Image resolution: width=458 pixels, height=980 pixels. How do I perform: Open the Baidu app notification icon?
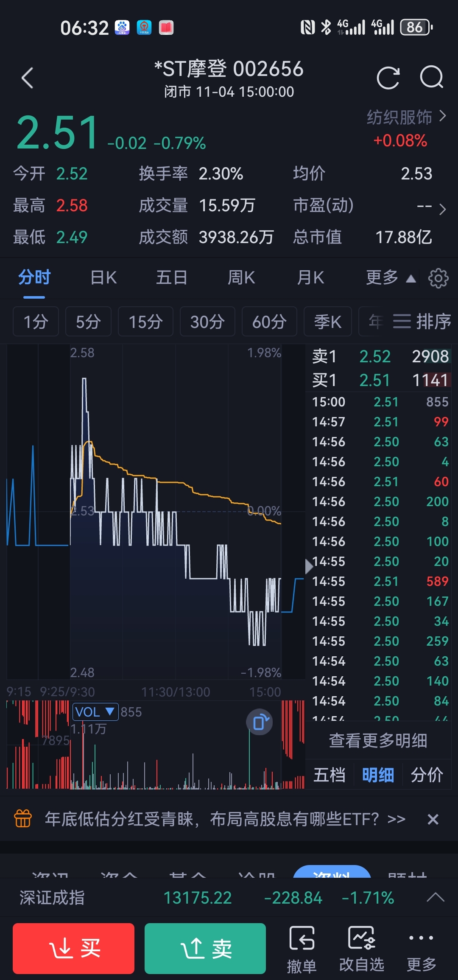122,28
